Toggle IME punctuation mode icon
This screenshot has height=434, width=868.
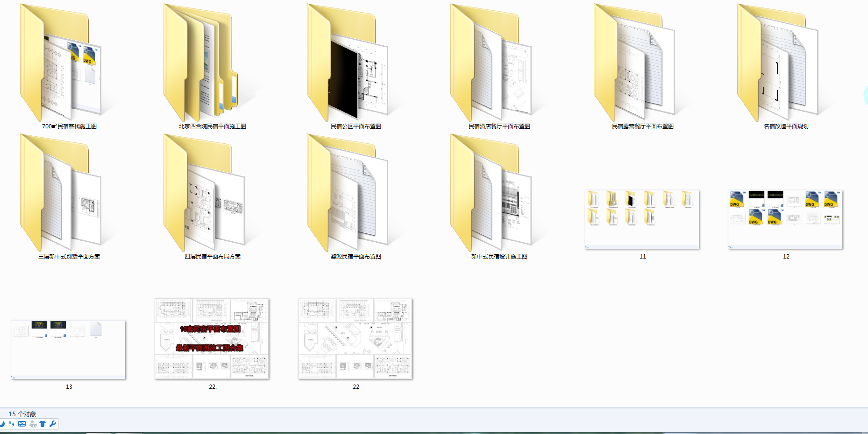coord(12,424)
